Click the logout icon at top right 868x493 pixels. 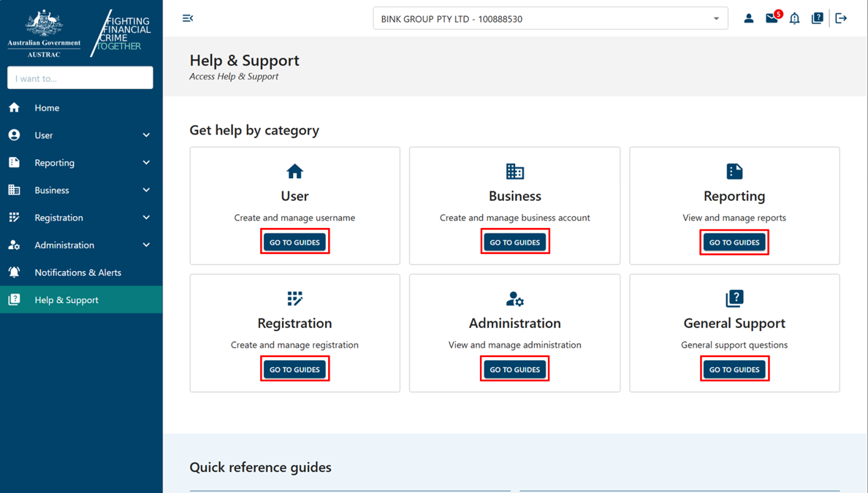click(840, 18)
